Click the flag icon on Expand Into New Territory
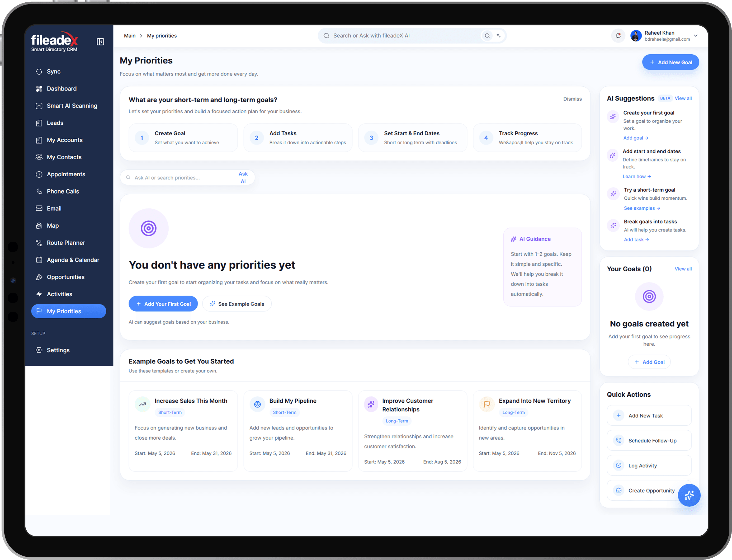This screenshot has width=732, height=560. (486, 404)
